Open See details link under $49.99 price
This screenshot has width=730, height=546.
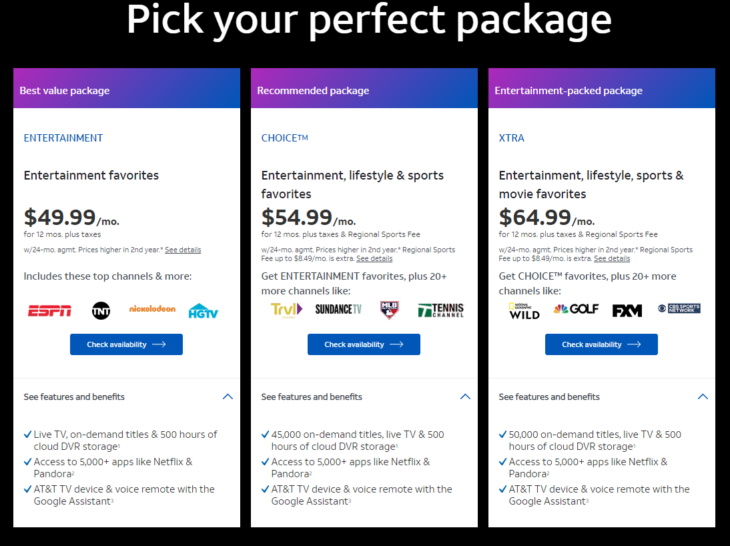183,250
